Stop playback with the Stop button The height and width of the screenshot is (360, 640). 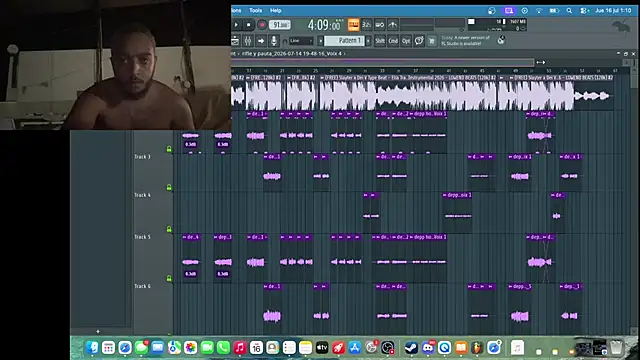click(249, 25)
